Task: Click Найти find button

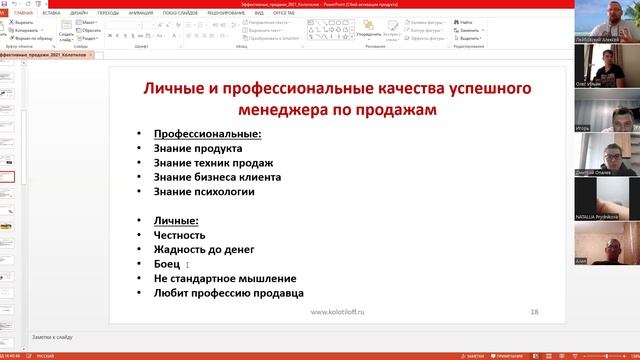Action: (463, 22)
